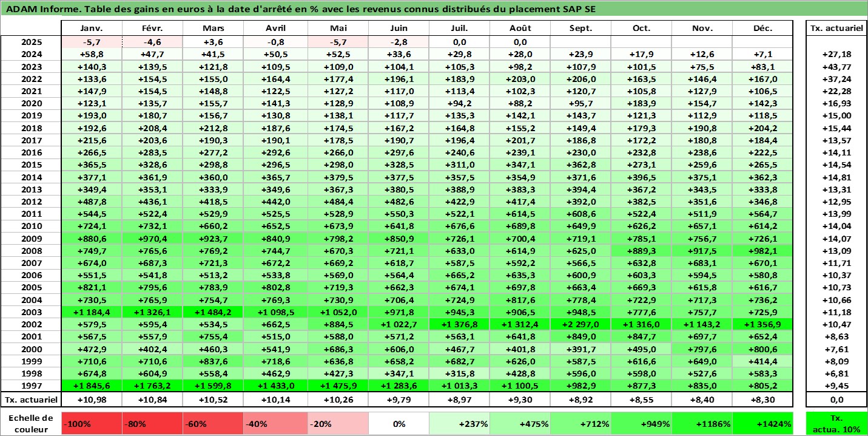868x436 pixels.
Task: Click the 'Tx. actua. 10%' green box
Action: point(836,423)
